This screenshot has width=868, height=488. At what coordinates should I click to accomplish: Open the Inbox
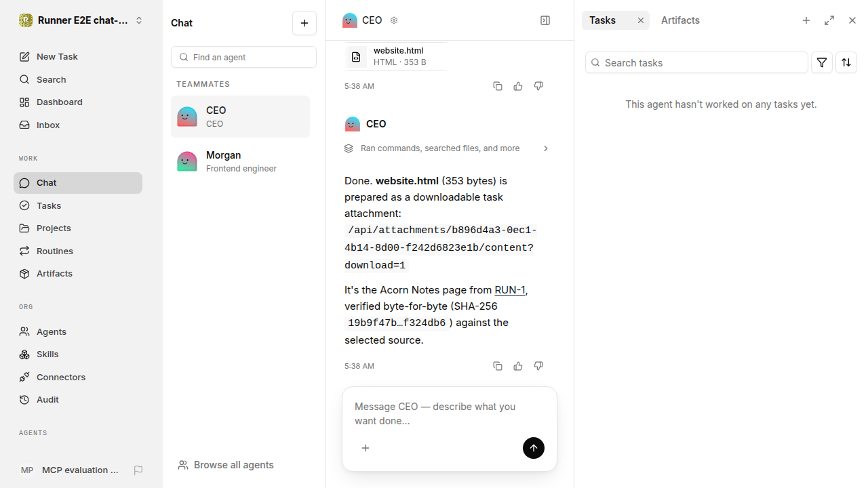point(78,125)
